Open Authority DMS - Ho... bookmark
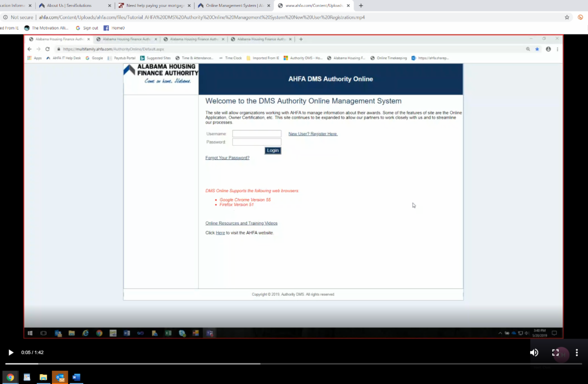 pyautogui.click(x=303, y=58)
